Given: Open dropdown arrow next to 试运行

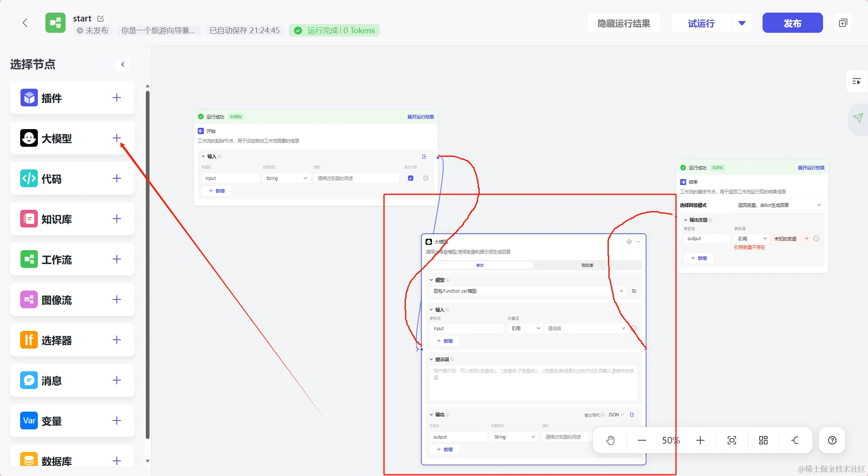Looking at the screenshot, I should tap(742, 23).
